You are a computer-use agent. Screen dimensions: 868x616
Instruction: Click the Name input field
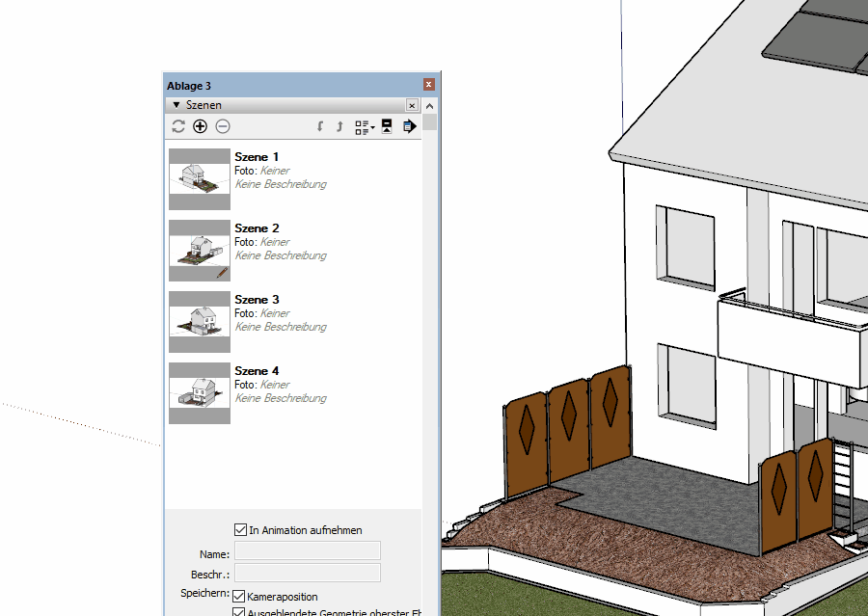308,550
